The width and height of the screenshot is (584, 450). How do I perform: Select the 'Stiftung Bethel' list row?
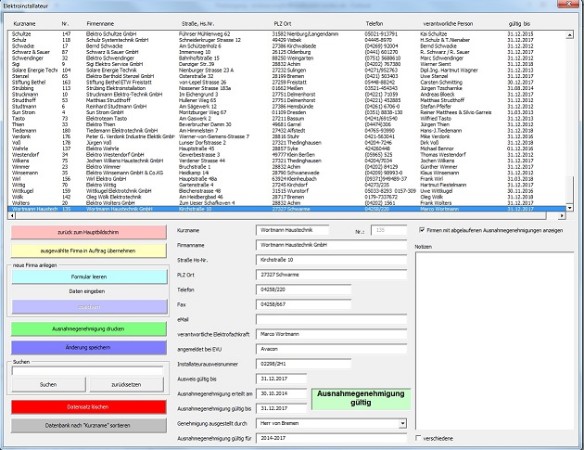click(x=286, y=82)
